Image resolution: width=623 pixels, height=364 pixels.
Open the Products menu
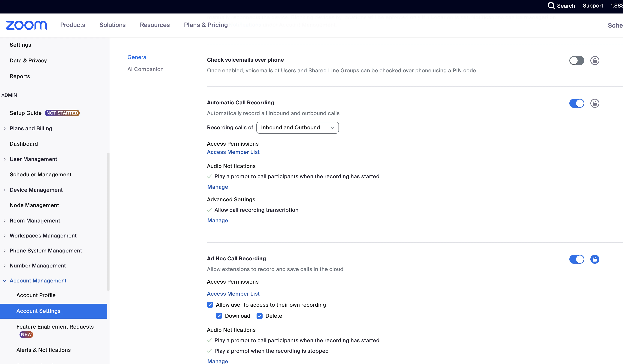click(x=72, y=25)
